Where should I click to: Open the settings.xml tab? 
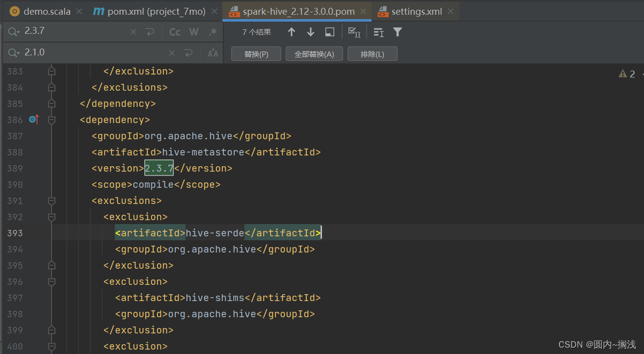tap(417, 11)
